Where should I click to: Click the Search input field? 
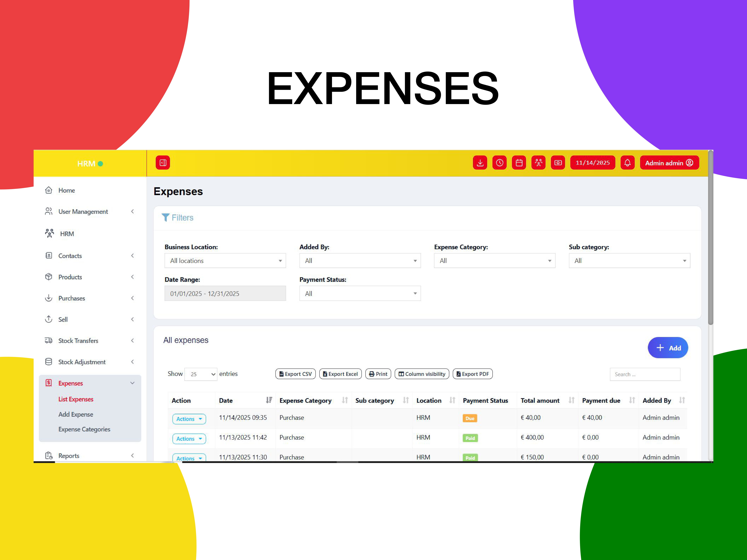[645, 374]
